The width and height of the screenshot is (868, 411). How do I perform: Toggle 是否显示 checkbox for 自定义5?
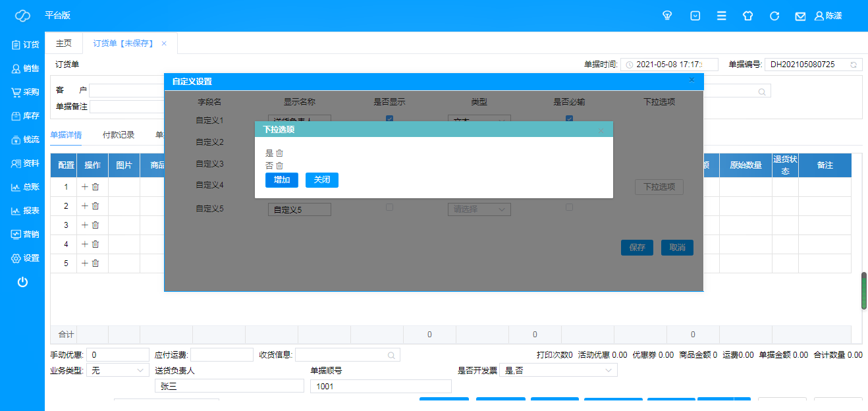coord(389,207)
